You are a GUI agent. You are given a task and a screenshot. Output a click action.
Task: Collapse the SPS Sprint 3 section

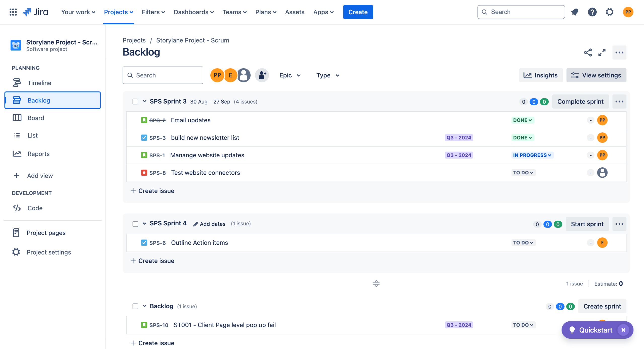click(145, 101)
